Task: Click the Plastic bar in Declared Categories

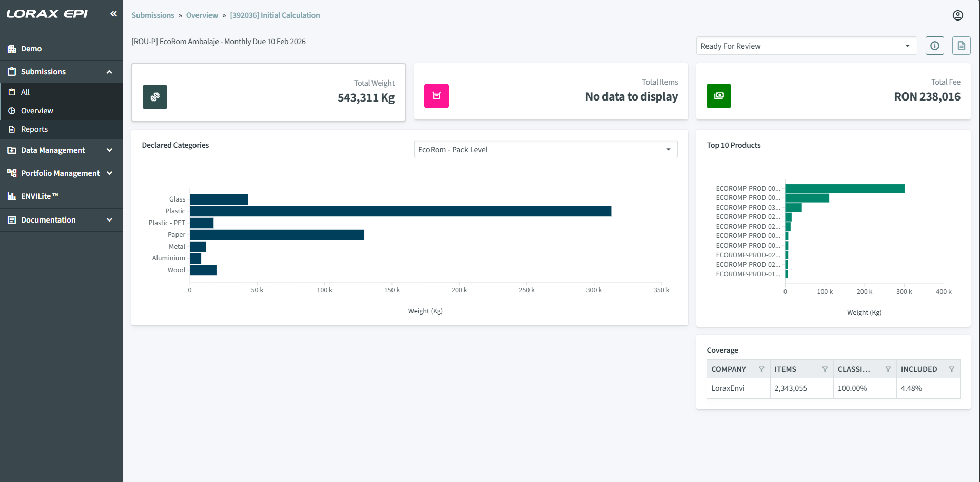Action: [400, 211]
